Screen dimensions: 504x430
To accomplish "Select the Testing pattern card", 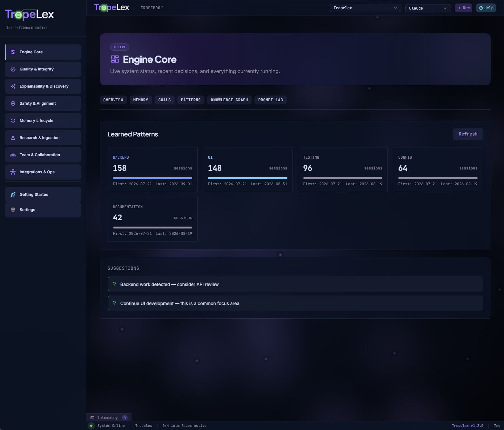I will pyautogui.click(x=343, y=170).
